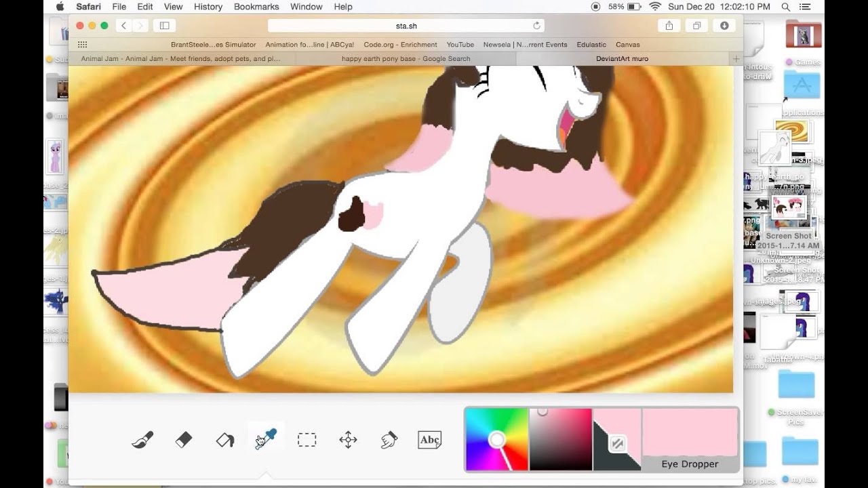Open the YouTube bookmark
Screen dimensions: 868x488
pyautogui.click(x=460, y=45)
